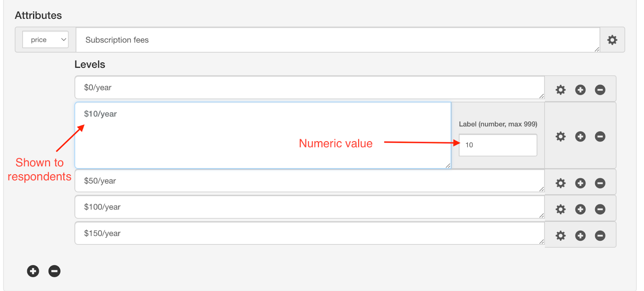Click the numeric label field showing 10
This screenshot has width=644, height=291.
(498, 145)
